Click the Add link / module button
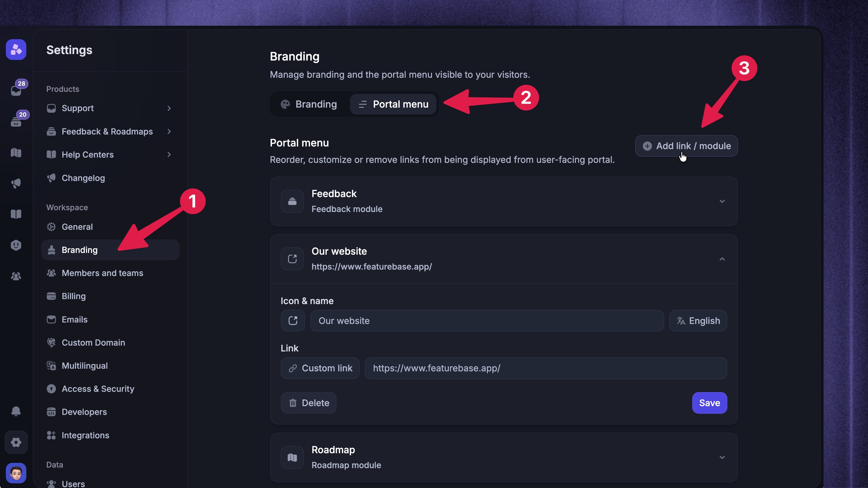The image size is (868, 488). point(686,146)
